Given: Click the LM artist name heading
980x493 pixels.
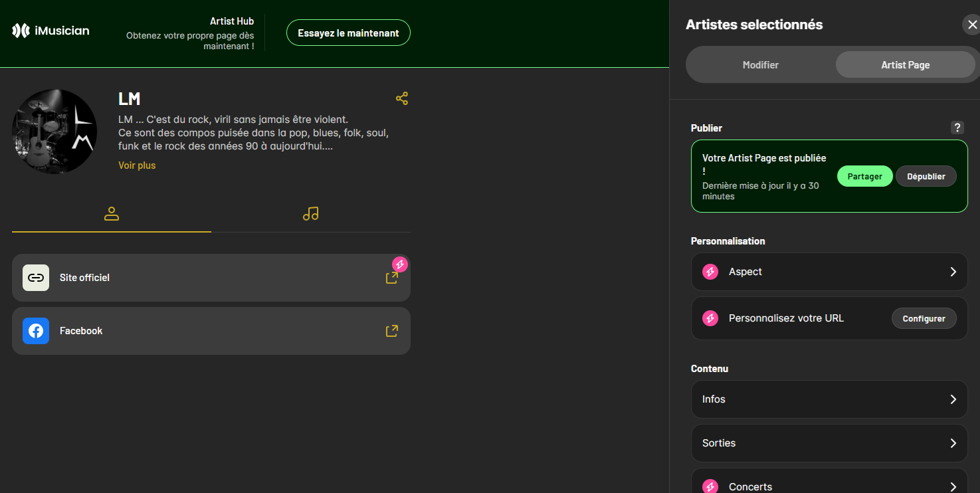Looking at the screenshot, I should 130,99.
